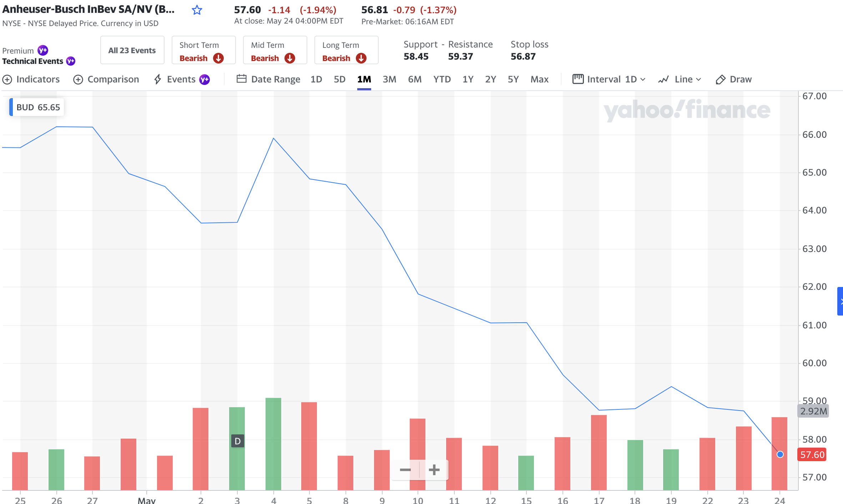Image resolution: width=843 pixels, height=504 pixels.
Task: Click the dividend D marker on chart
Action: tap(238, 441)
